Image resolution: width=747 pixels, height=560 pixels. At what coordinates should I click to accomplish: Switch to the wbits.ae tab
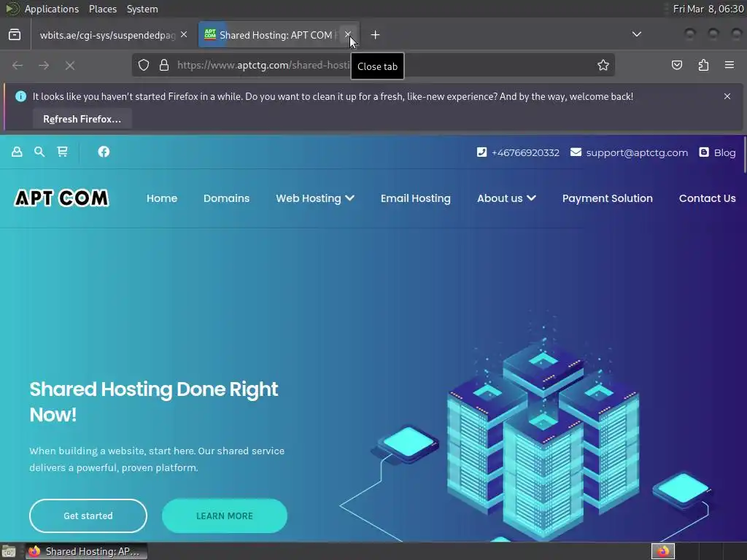108,35
